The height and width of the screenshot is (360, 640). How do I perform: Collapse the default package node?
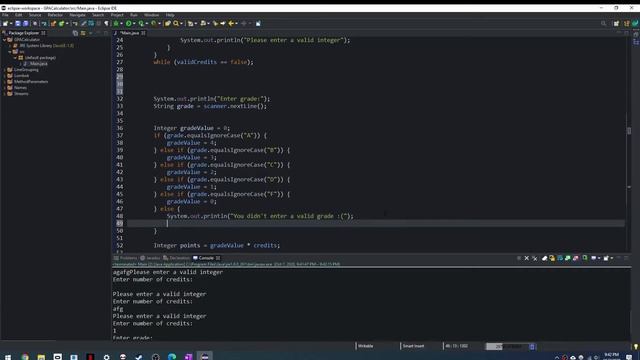[x=16, y=58]
